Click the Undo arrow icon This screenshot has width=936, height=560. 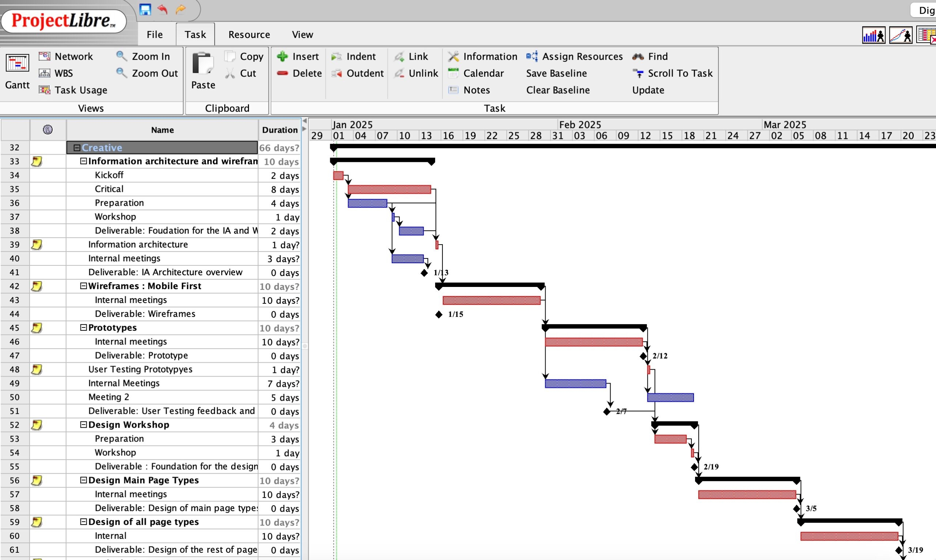tap(163, 9)
